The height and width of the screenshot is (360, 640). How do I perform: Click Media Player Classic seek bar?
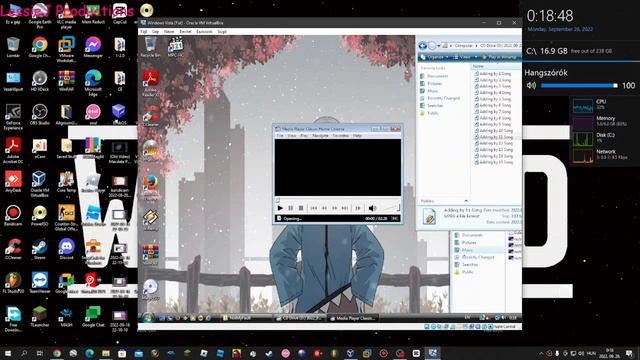(x=338, y=200)
